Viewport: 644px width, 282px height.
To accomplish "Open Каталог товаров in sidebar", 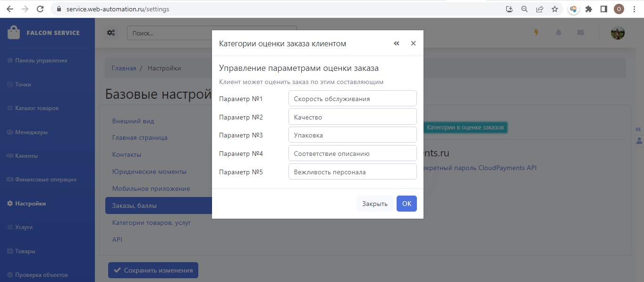I will click(37, 108).
